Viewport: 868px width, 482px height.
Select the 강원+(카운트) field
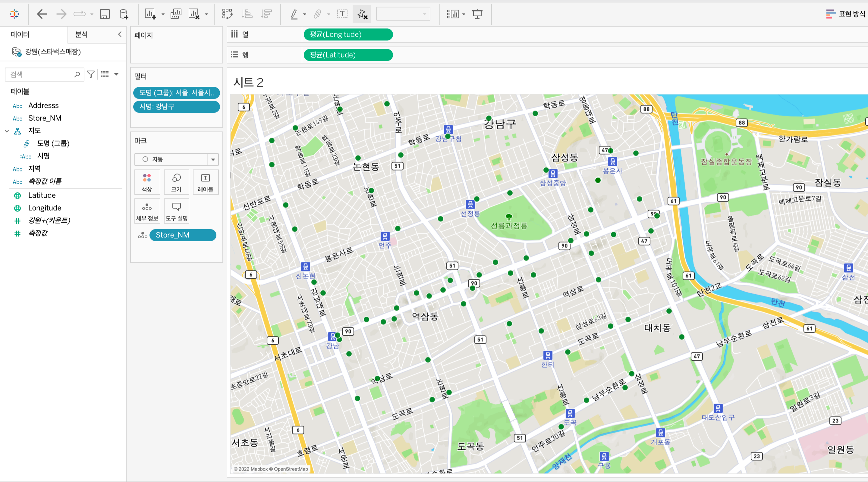point(49,220)
